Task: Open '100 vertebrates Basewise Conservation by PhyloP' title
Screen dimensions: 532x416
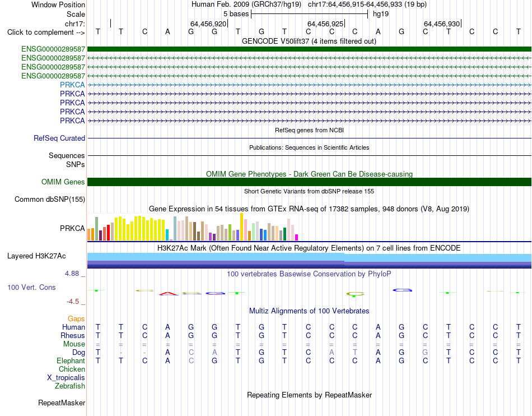Action: [309, 274]
